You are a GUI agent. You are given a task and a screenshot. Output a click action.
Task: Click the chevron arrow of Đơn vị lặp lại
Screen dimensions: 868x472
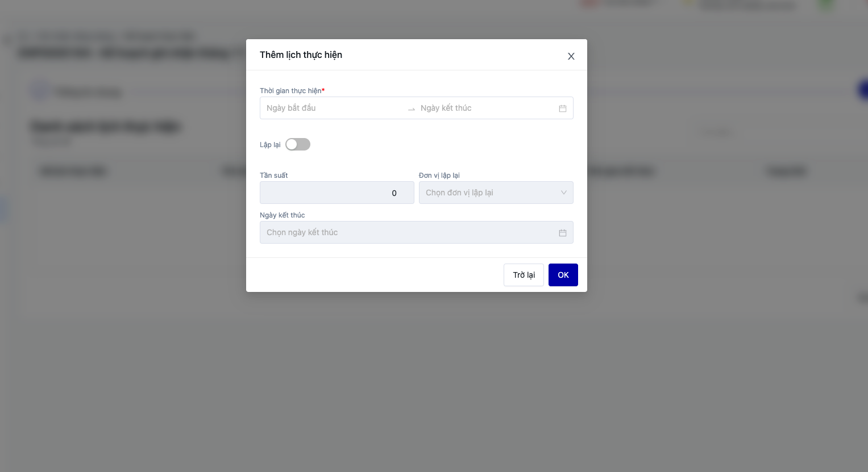(x=564, y=193)
